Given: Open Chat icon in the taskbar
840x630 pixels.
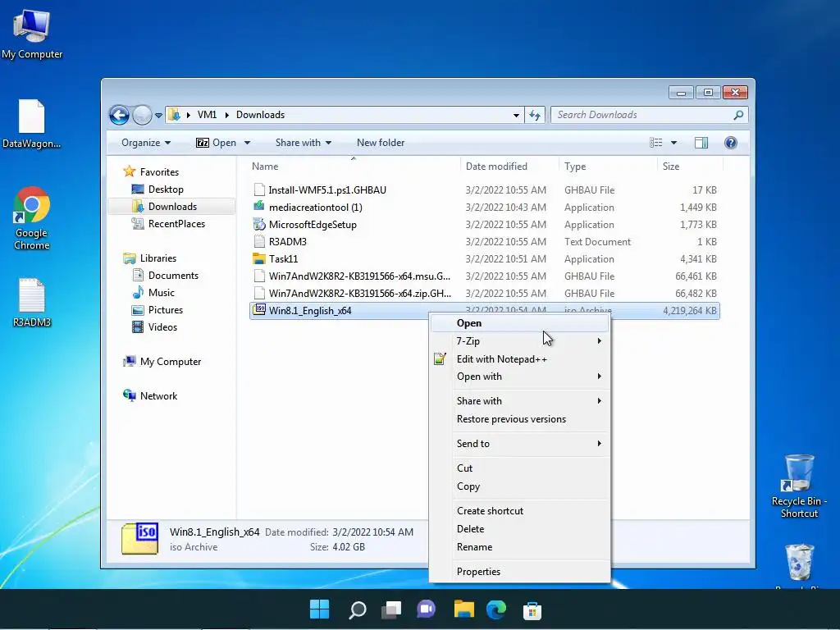Looking at the screenshot, I should point(427,609).
